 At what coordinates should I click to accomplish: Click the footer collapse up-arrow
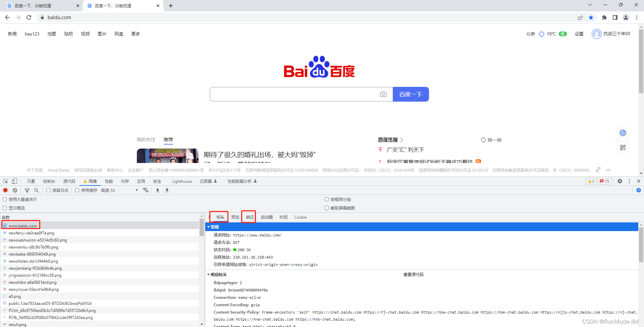[x=608, y=170]
